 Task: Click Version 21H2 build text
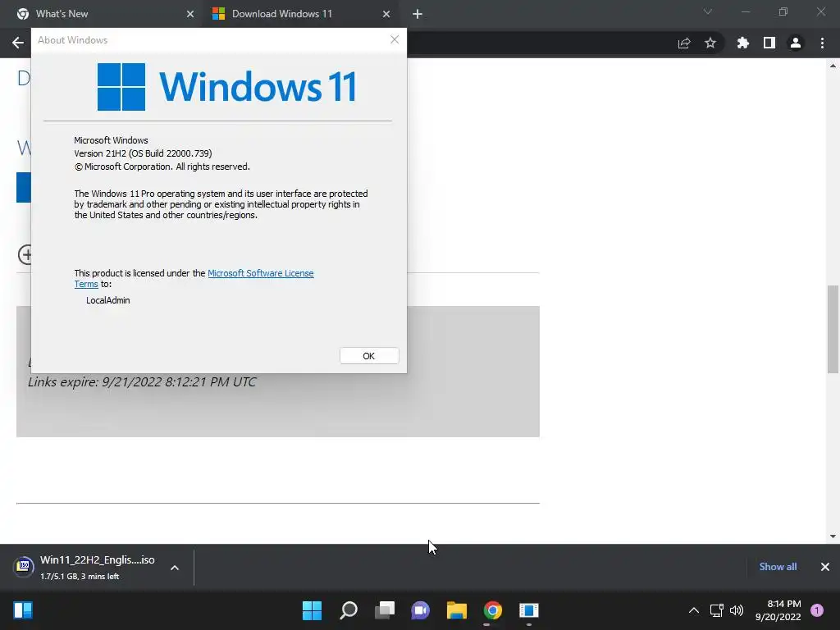(143, 153)
